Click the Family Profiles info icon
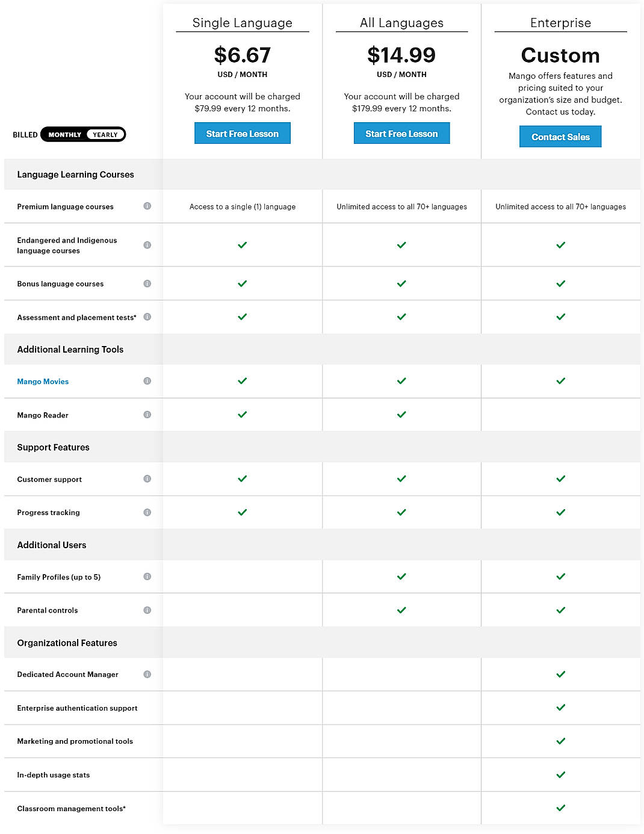Screen dimensions: 644x834 coord(147,576)
